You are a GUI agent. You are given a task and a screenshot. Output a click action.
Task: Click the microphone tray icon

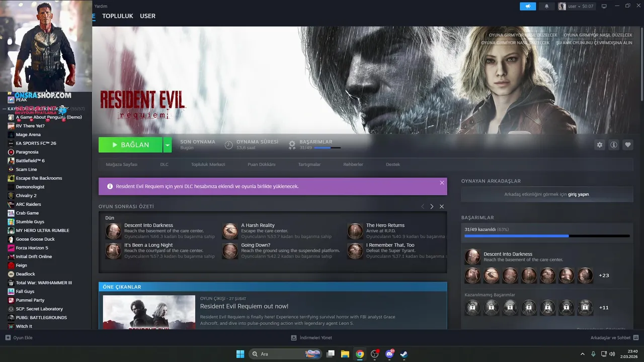coord(593,354)
